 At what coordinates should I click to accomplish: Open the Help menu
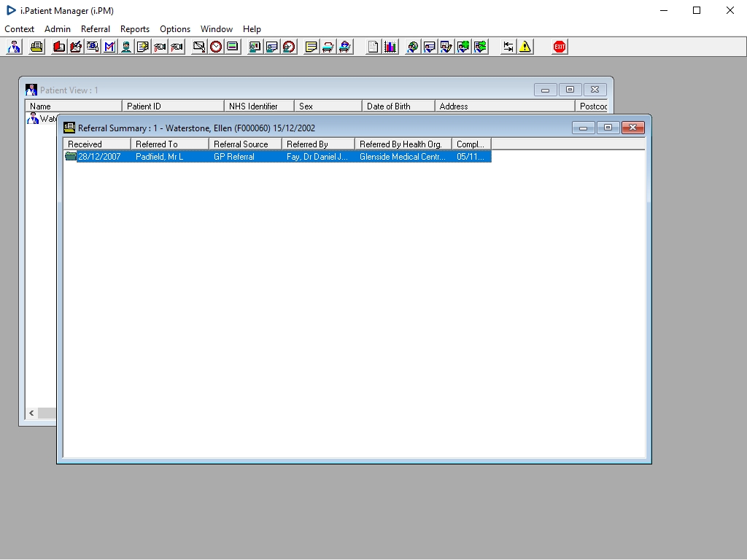click(252, 29)
